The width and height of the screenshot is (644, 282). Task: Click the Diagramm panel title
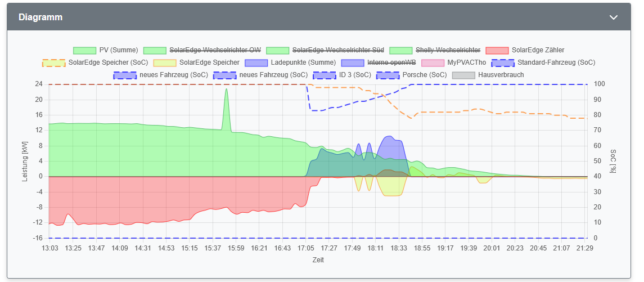[40, 17]
